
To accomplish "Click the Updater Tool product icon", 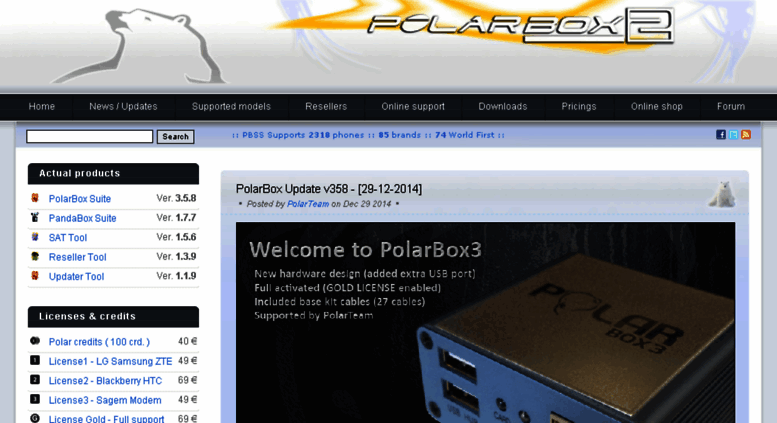I will coord(35,275).
